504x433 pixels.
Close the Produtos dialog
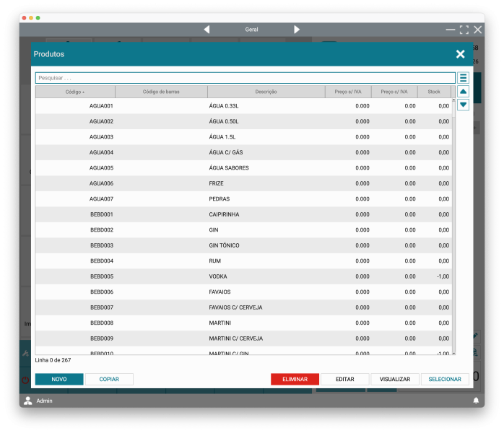point(460,54)
